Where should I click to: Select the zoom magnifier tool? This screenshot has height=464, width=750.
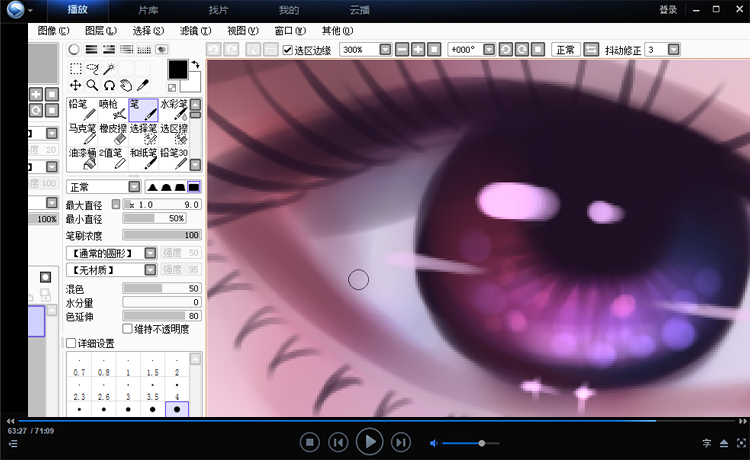click(92, 86)
